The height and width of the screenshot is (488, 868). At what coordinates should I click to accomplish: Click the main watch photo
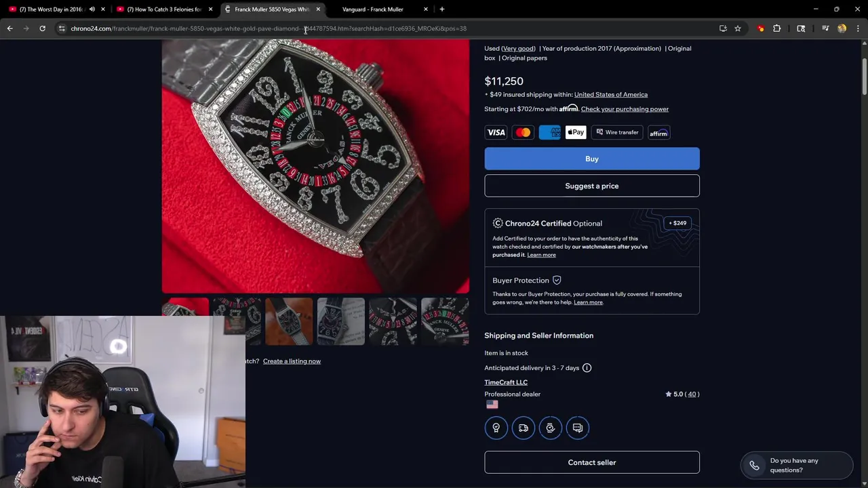315,166
